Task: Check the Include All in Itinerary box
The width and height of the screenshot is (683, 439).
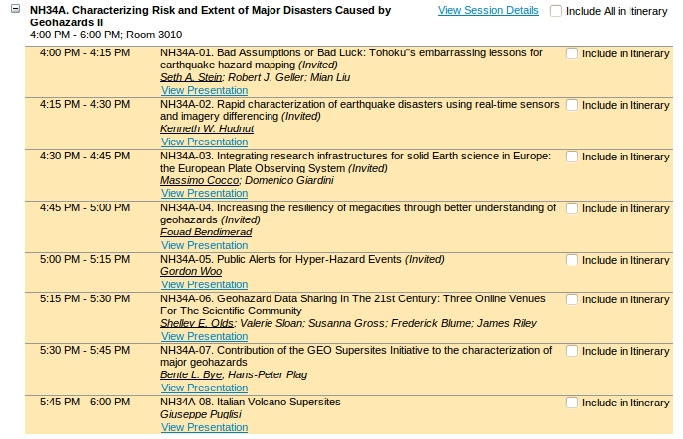Action: tap(557, 11)
